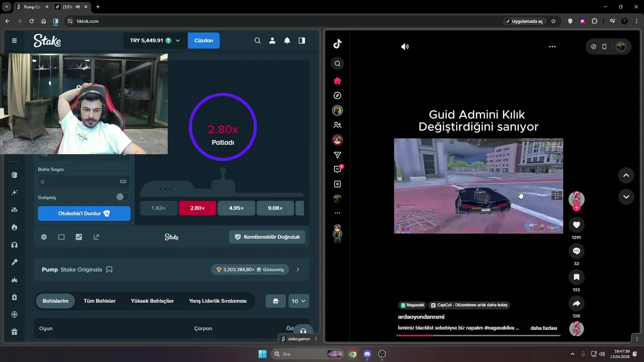Open Stake sidebar slots sevens icon
The height and width of the screenshot is (362, 644).
15,210
